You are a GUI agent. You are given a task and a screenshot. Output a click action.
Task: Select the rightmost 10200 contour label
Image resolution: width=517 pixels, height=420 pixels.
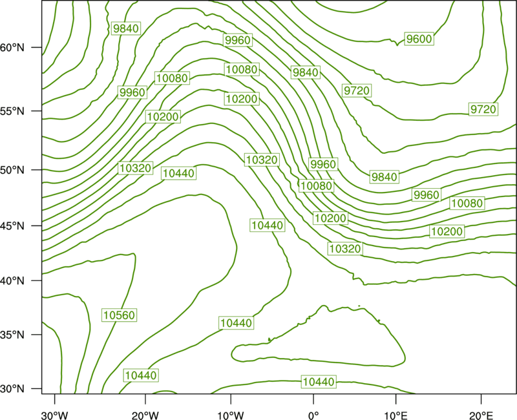tap(447, 231)
